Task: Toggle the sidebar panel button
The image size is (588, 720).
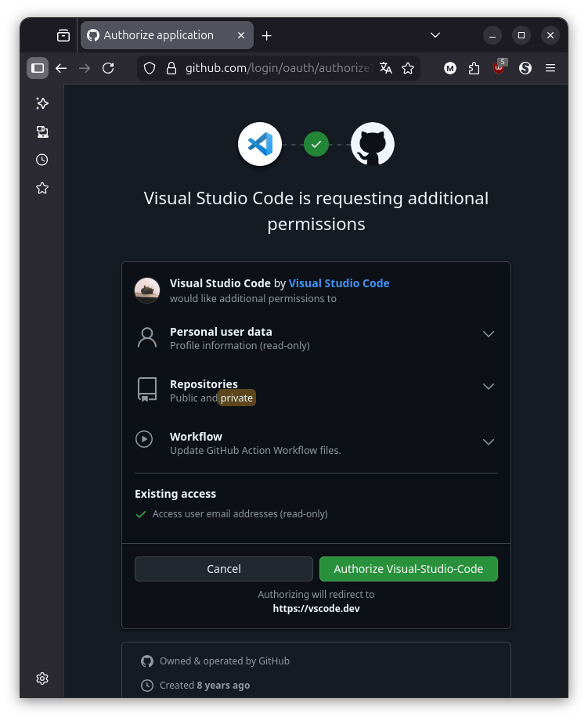Action: click(x=38, y=68)
